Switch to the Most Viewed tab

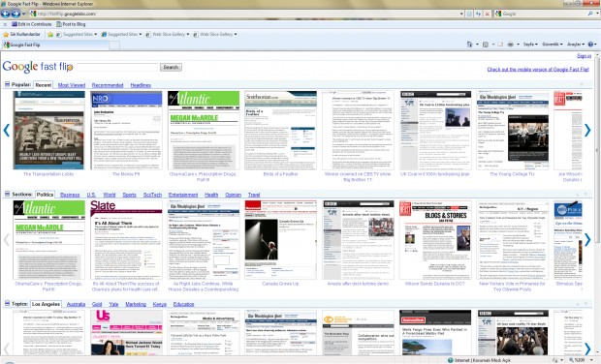click(x=72, y=85)
